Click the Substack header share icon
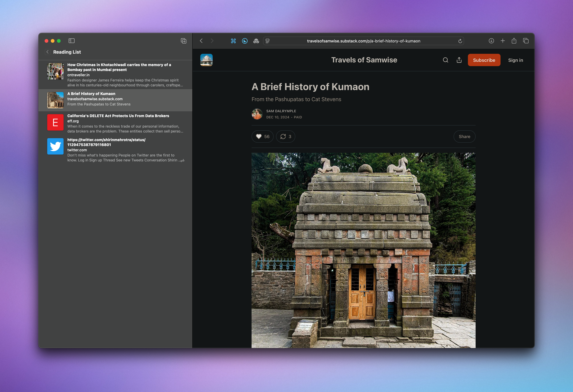 pyautogui.click(x=459, y=60)
